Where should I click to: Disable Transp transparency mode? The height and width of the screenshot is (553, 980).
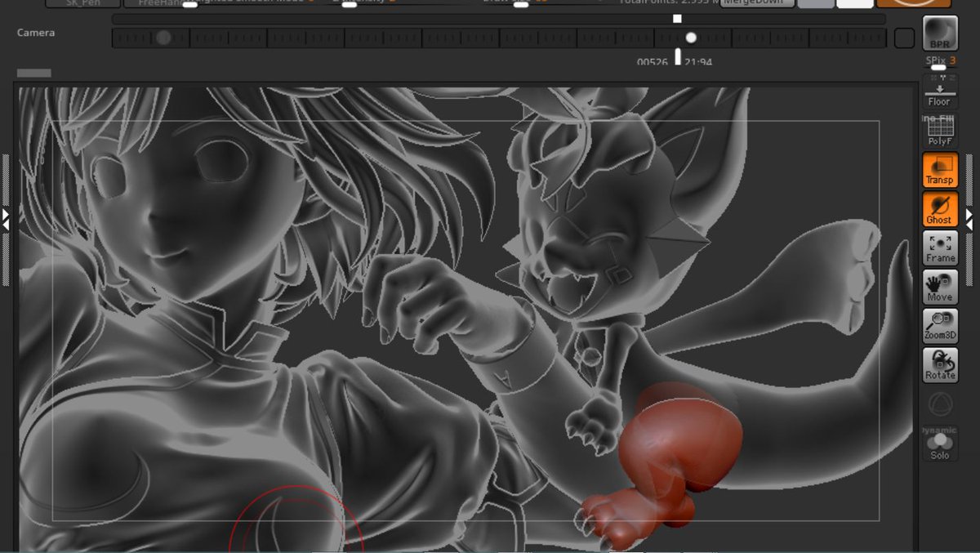point(940,170)
